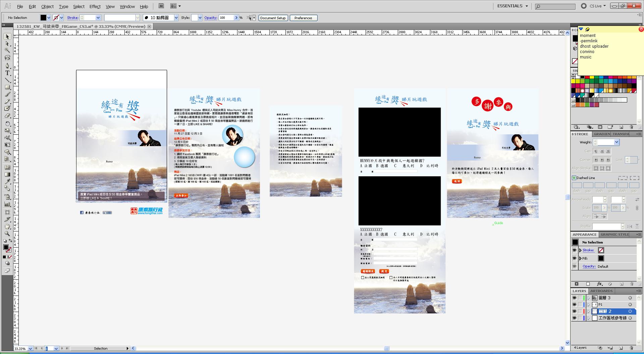644x354 pixels.
Task: Open the zoom level 33.33% dropdown
Action: [x=30, y=349]
